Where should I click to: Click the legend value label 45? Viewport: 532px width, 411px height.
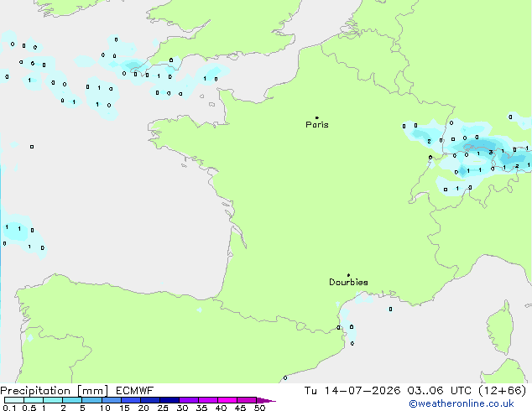240,408
